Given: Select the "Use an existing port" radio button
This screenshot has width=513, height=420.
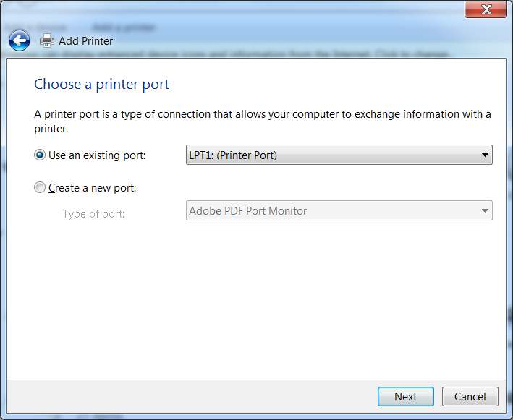Looking at the screenshot, I should coord(40,155).
